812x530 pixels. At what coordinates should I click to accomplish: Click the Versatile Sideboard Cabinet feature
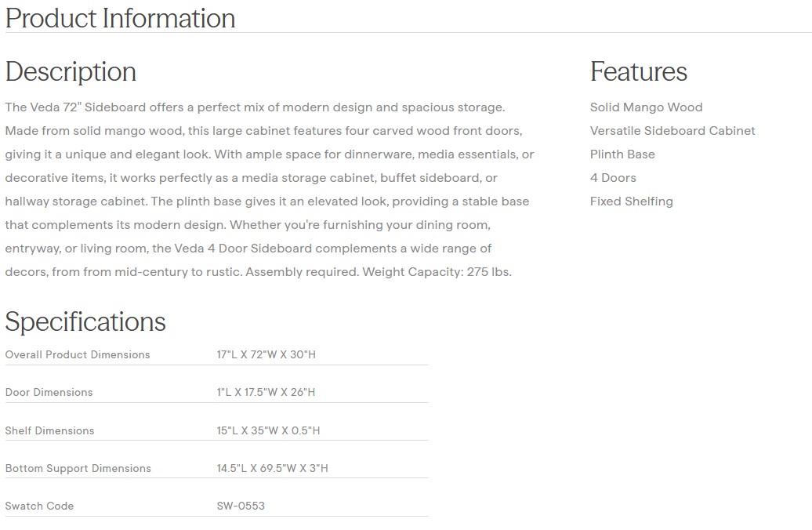coord(672,131)
